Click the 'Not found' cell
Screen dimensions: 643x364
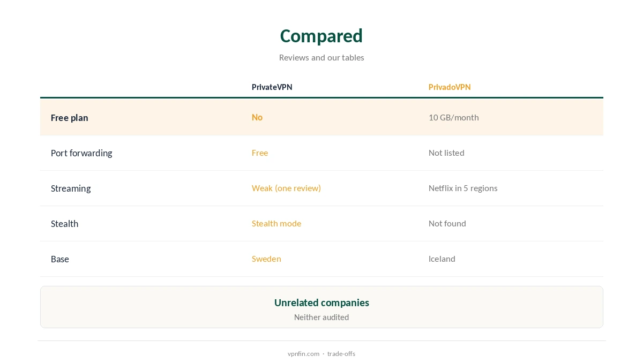click(x=447, y=223)
